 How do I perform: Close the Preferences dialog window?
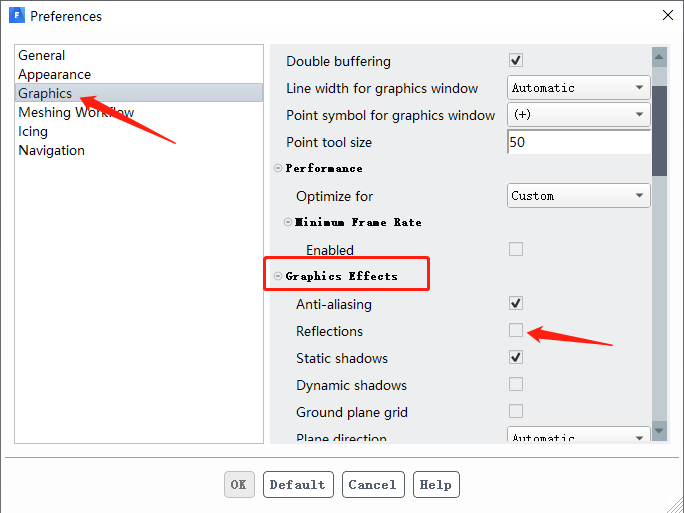tap(667, 15)
